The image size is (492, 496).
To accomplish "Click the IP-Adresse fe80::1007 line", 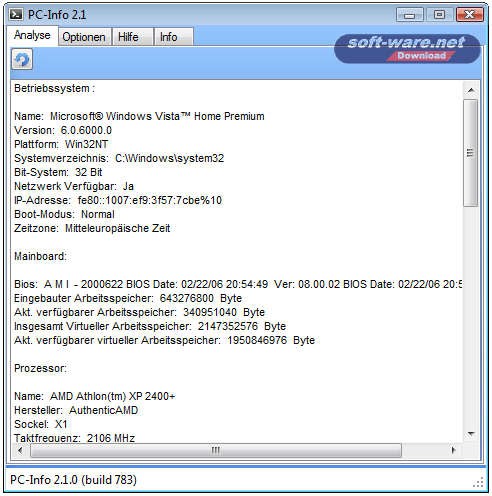I will (x=118, y=200).
